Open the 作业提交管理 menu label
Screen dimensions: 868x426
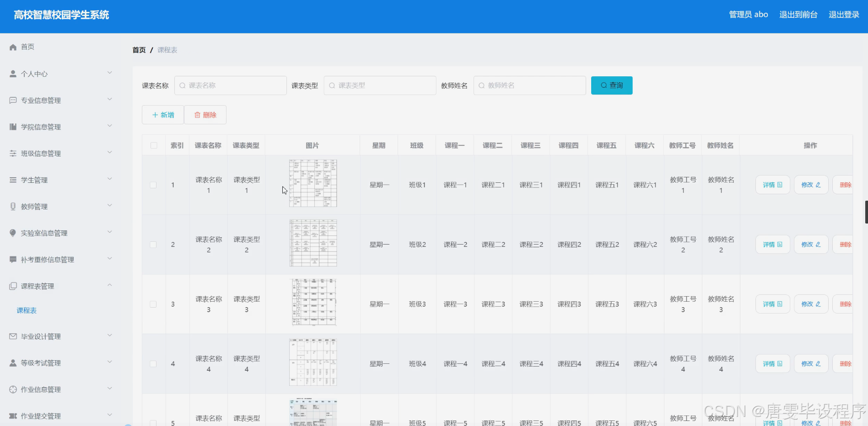tap(41, 416)
